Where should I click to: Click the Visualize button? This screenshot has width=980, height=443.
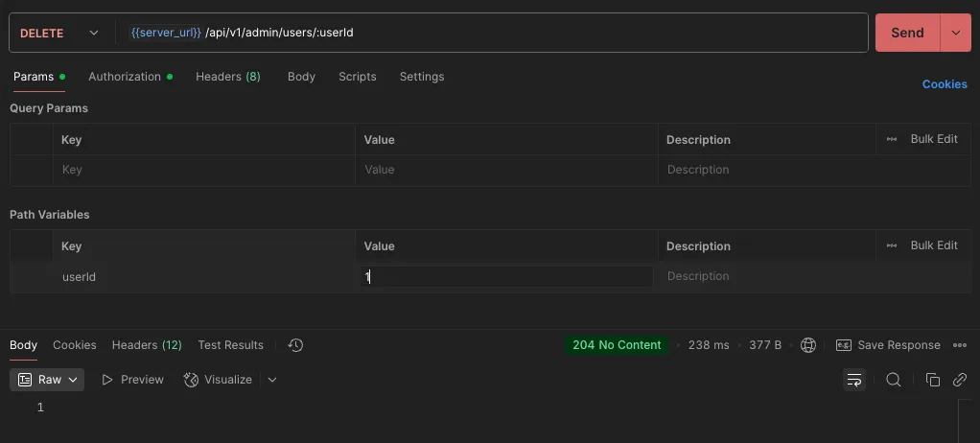coord(218,380)
